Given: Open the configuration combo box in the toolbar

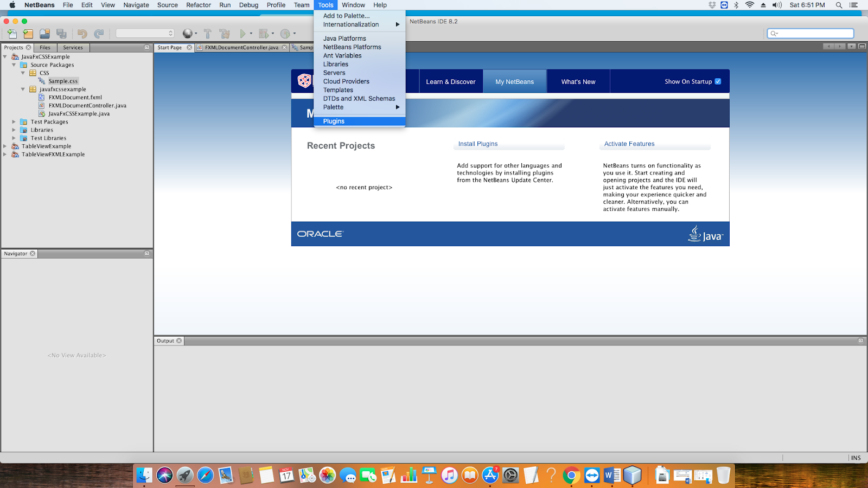Looking at the screenshot, I should (145, 34).
